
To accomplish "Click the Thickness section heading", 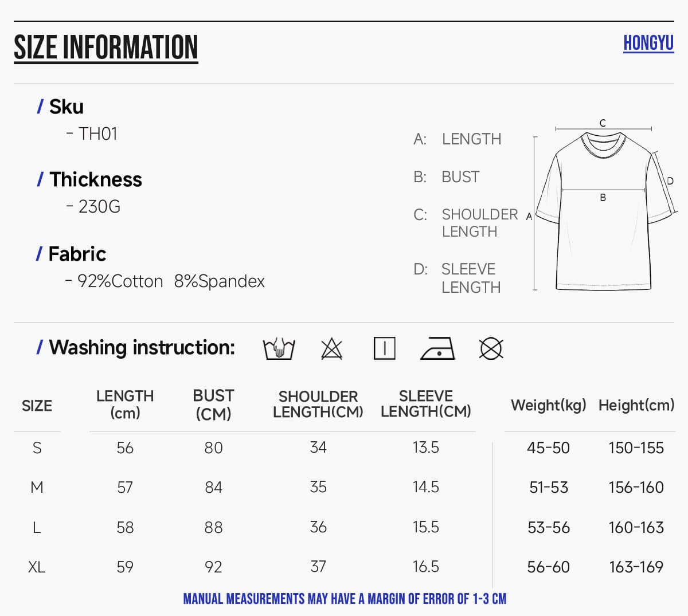I will pos(89,179).
